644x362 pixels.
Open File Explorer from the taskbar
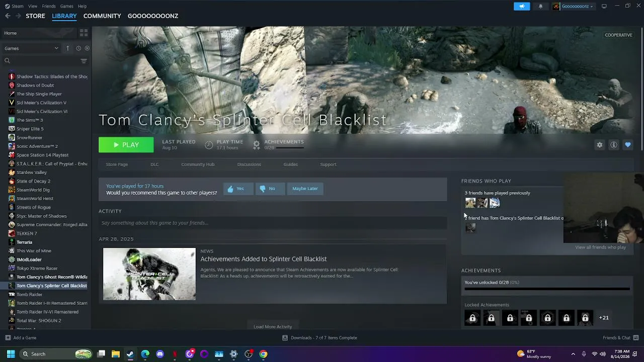116,354
